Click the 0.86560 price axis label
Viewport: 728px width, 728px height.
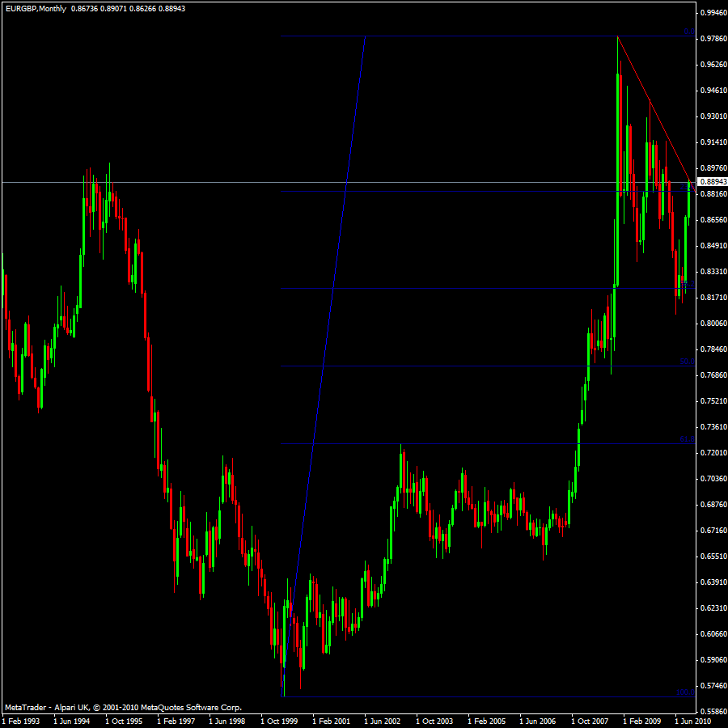coord(713,219)
